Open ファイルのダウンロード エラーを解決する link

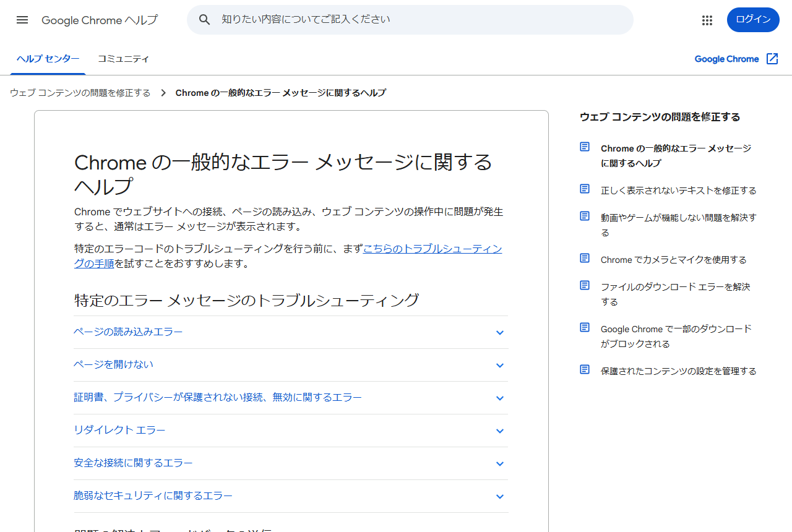(x=676, y=294)
